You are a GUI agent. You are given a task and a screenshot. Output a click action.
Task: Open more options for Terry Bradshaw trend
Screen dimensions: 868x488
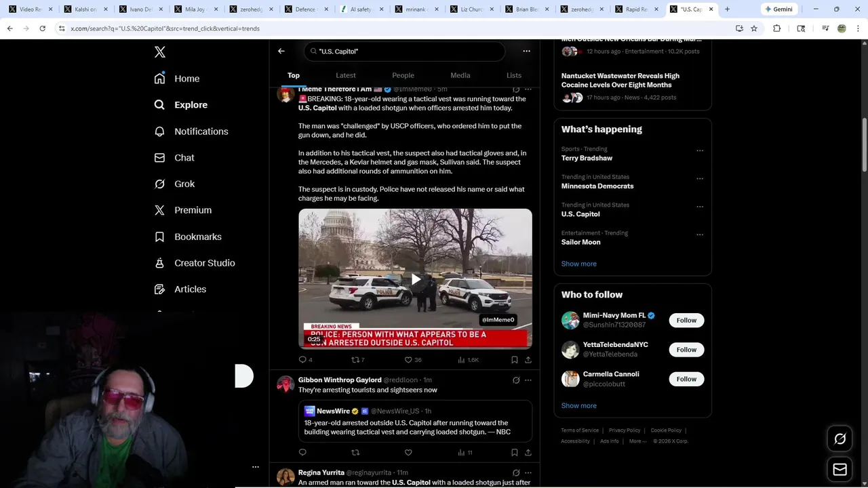[700, 150]
